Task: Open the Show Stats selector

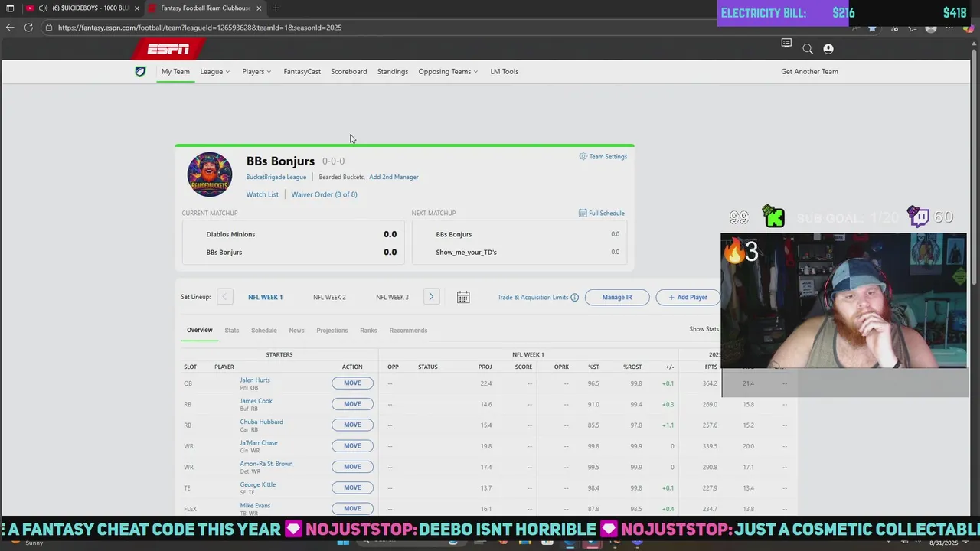Action: coord(704,329)
